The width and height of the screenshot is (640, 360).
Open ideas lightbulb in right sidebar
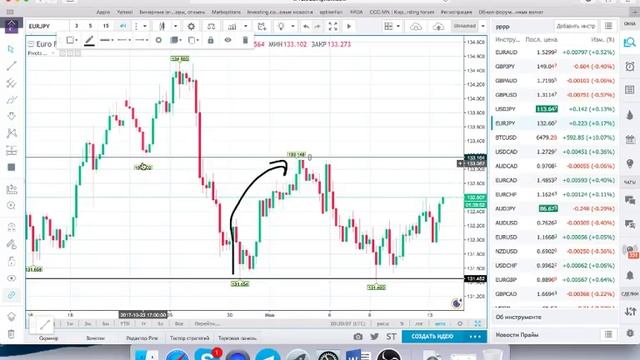(x=630, y=163)
